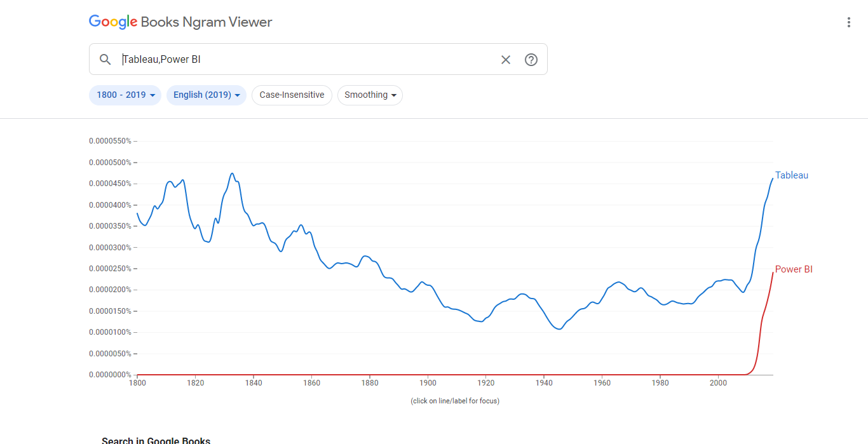This screenshot has width=868, height=444.
Task: Click the 0.0000500% y-axis label
Action: point(110,163)
